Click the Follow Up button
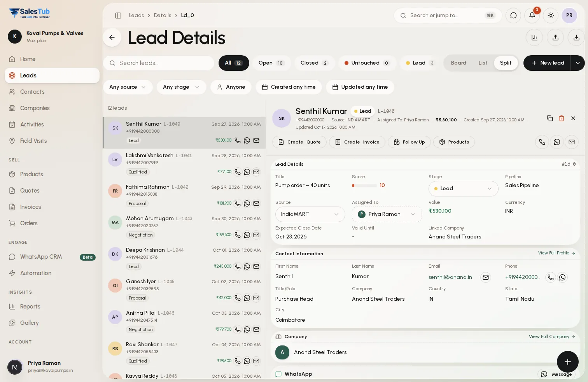 [x=409, y=142]
